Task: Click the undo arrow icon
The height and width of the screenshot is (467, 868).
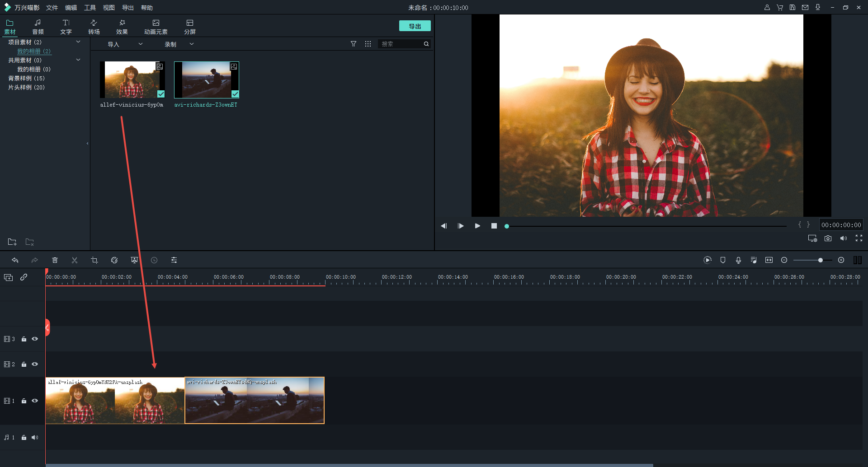Action: coord(15,260)
